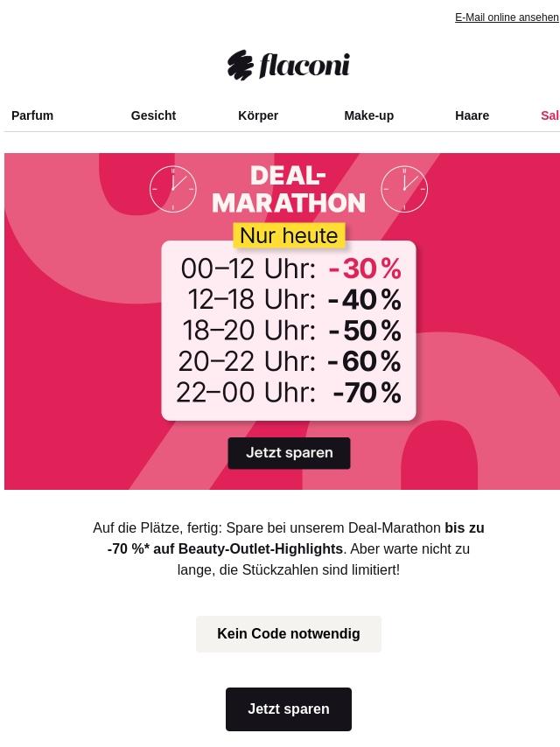Click 'Jetzt sparen' button inside the banner
Viewport: 560px width, 747px height.
289,453
